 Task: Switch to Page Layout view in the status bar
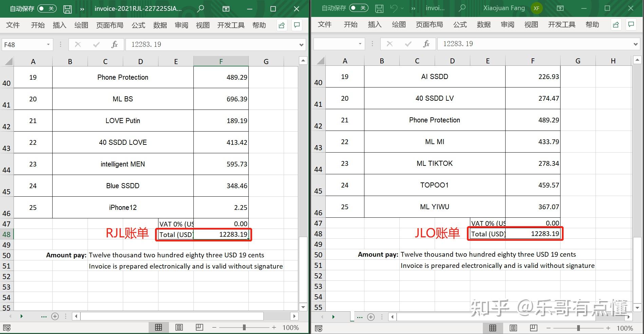pyautogui.click(x=179, y=327)
